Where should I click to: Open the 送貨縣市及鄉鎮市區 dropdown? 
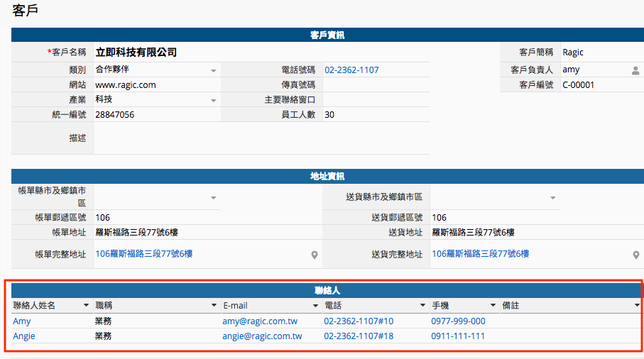[x=552, y=198]
